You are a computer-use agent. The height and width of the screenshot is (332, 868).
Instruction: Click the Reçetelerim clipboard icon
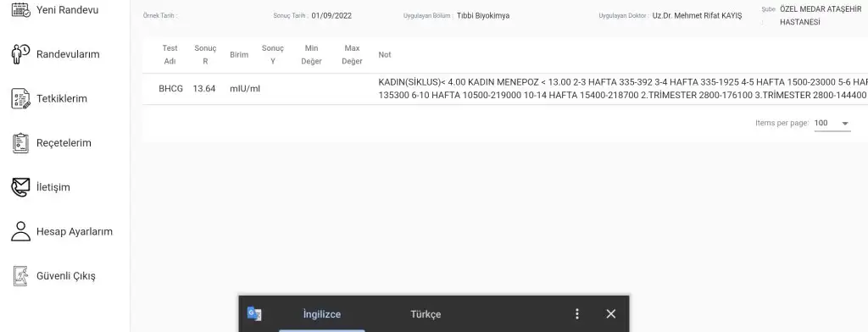click(21, 143)
